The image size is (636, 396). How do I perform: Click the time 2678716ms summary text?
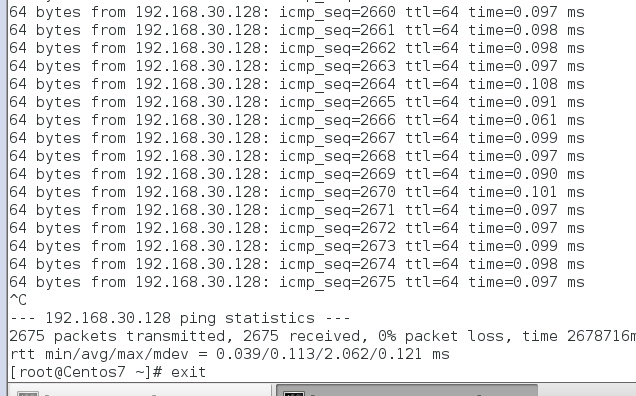click(x=579, y=336)
